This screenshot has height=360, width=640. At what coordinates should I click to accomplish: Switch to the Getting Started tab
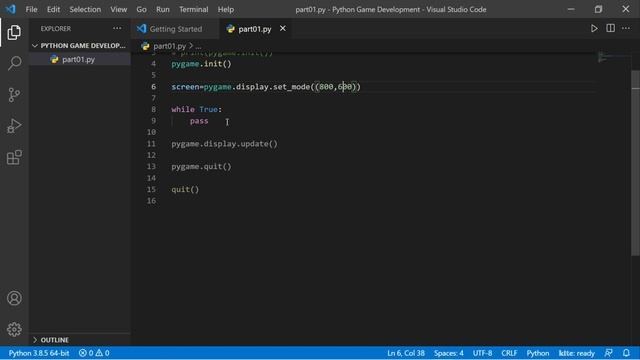click(x=176, y=29)
